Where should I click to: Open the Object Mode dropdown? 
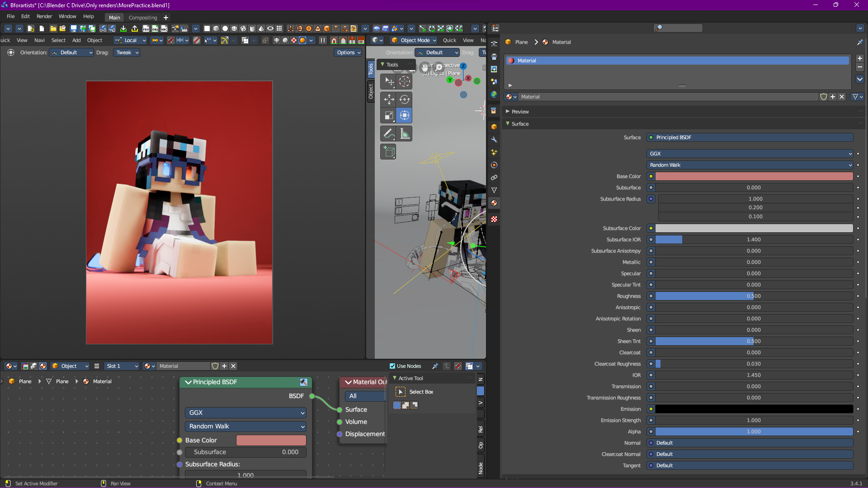pos(414,40)
